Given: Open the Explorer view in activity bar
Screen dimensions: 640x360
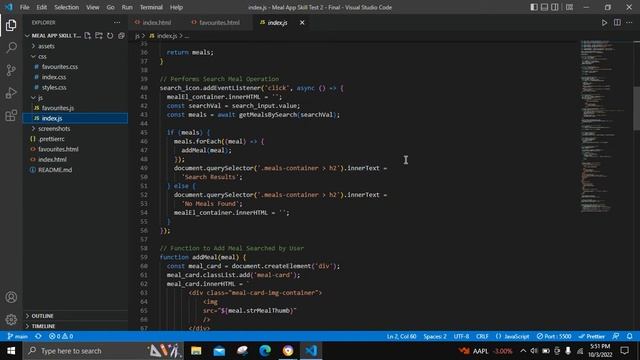Looking at the screenshot, I should click(11, 25).
